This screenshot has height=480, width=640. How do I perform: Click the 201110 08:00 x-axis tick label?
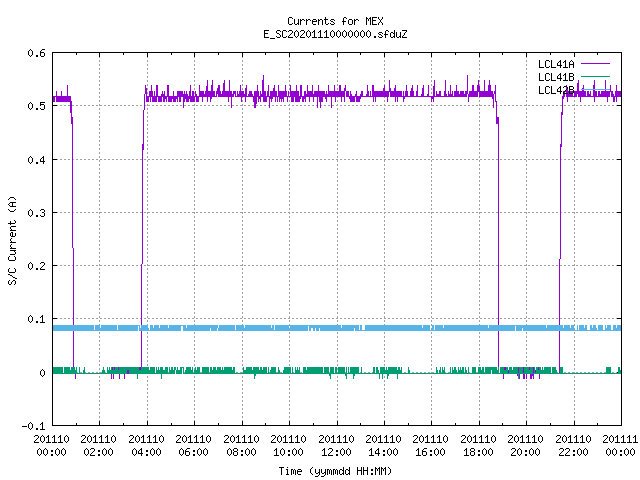(242, 446)
